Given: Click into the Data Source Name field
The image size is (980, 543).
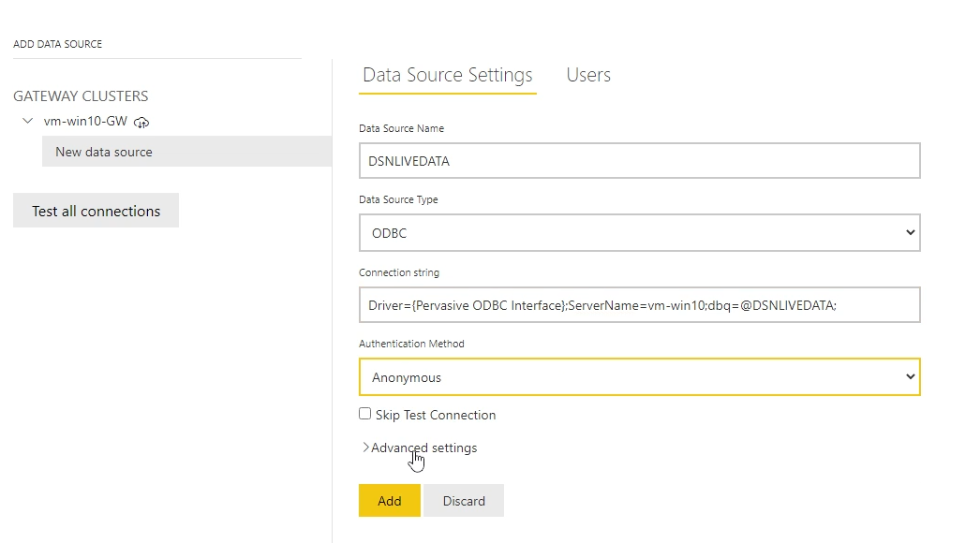Looking at the screenshot, I should [x=639, y=160].
